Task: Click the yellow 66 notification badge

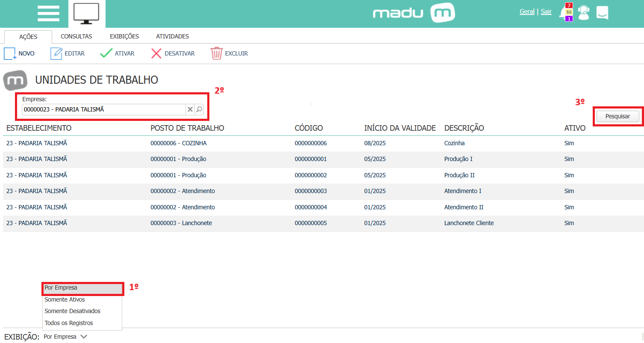Action: click(569, 12)
